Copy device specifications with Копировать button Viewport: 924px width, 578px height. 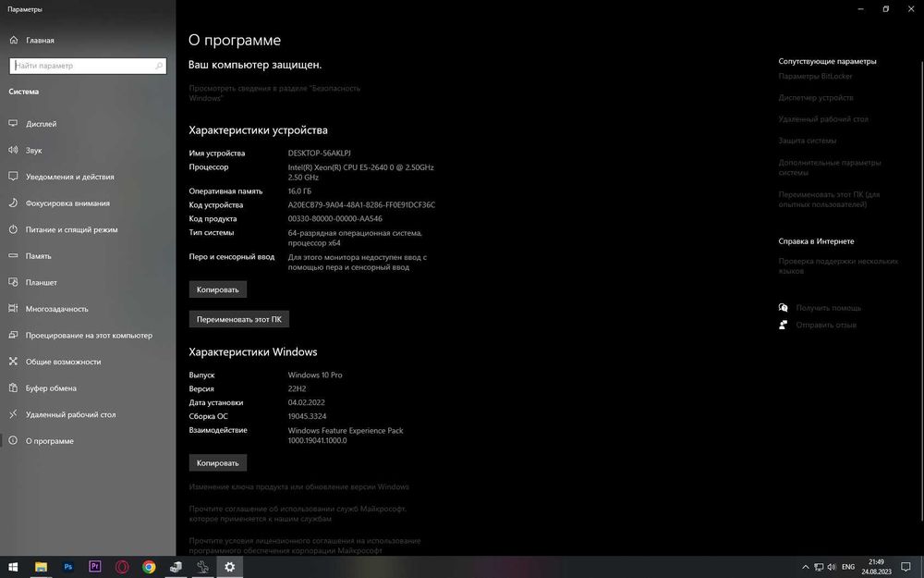217,289
